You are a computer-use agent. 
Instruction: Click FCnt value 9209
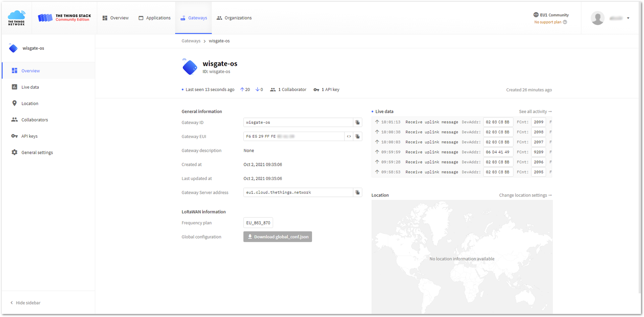(x=539, y=152)
